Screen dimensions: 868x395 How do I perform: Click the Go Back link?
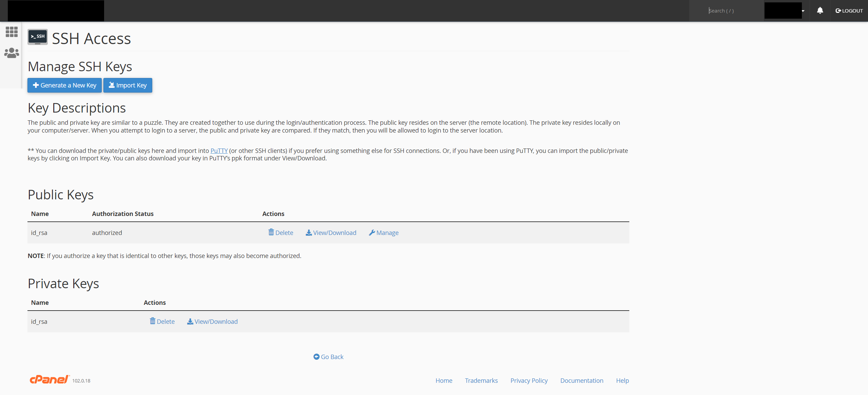click(329, 357)
